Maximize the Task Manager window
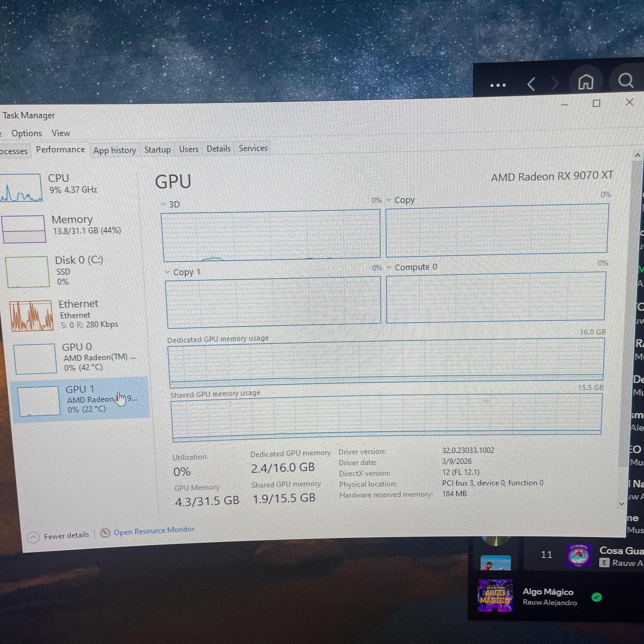 point(597,103)
